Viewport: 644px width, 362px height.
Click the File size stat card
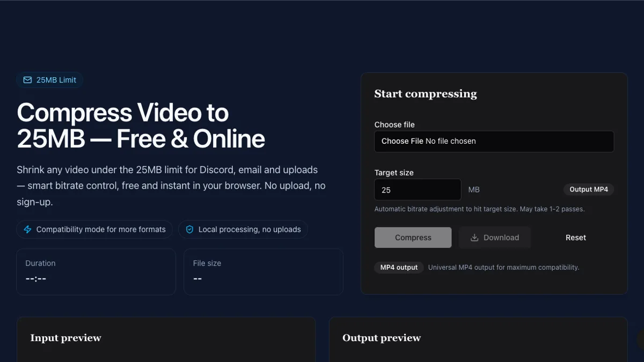pos(263,271)
